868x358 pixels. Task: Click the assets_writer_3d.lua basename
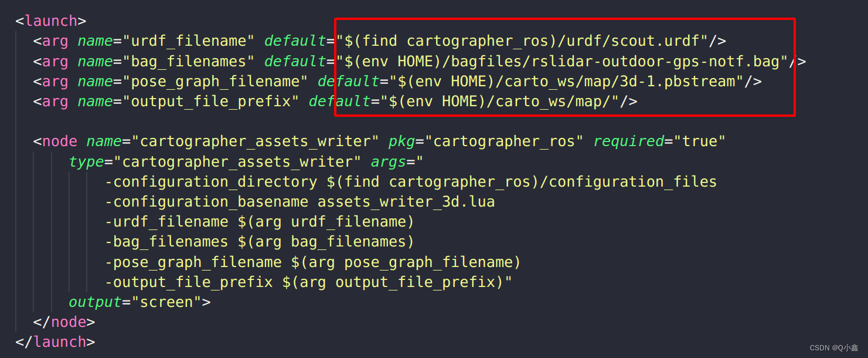(406, 202)
